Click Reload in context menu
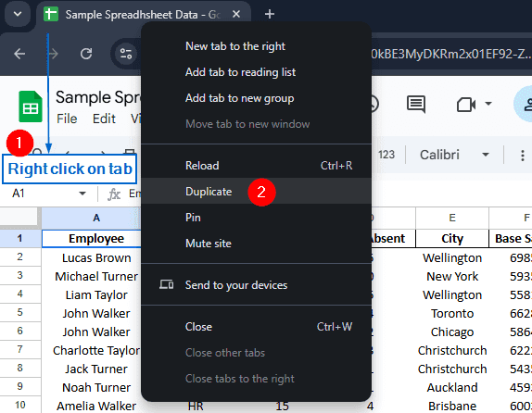 coord(256,166)
